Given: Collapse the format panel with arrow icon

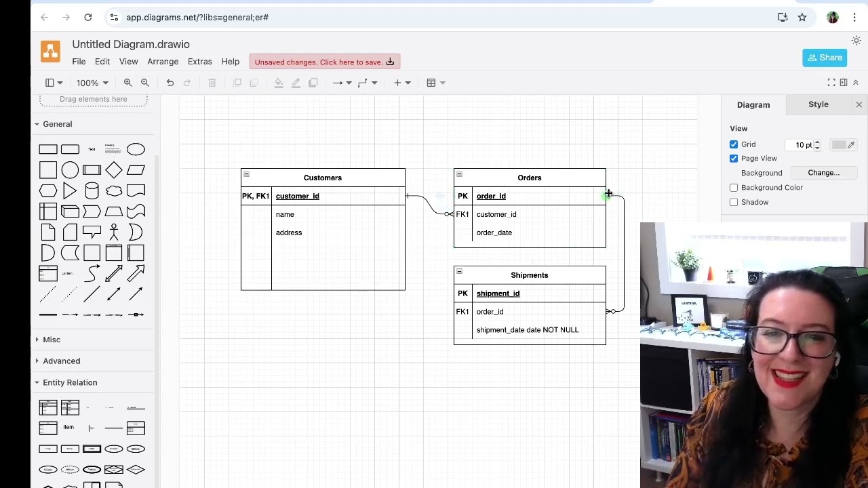Looking at the screenshot, I should click(x=856, y=83).
